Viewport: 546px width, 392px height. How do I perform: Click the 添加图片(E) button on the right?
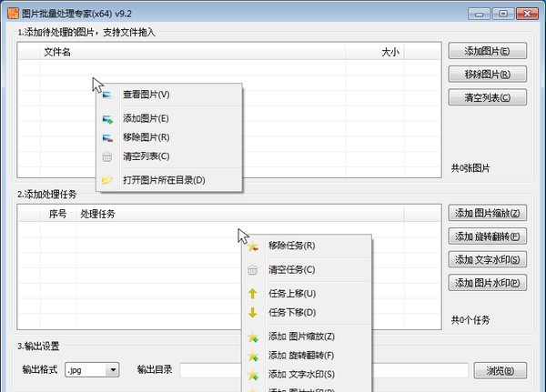tap(487, 51)
